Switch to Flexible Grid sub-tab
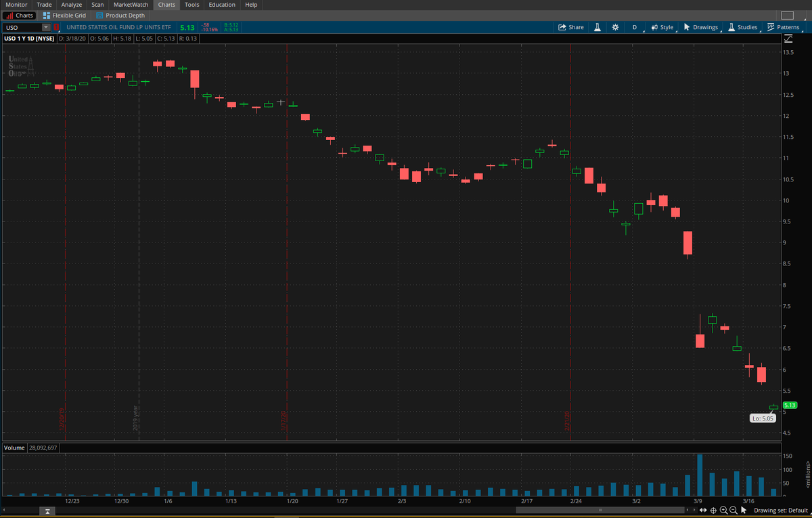The image size is (812, 518). tap(64, 15)
